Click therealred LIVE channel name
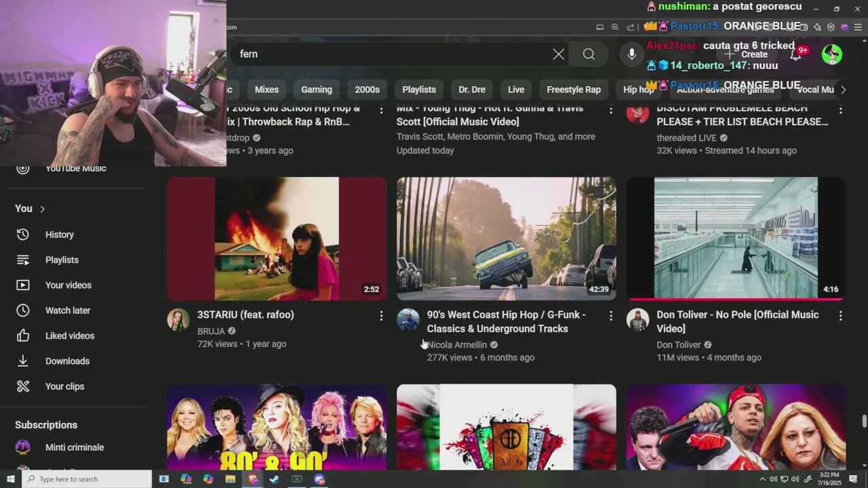Screen dimensions: 868x488 coord(686,138)
